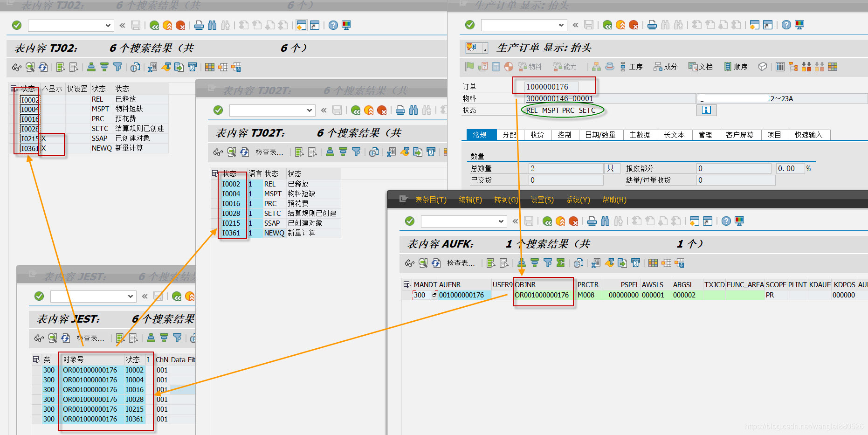Viewport: 868px width, 435px height.
Task: Click 工序 button in production order toolbar
Action: click(x=631, y=67)
